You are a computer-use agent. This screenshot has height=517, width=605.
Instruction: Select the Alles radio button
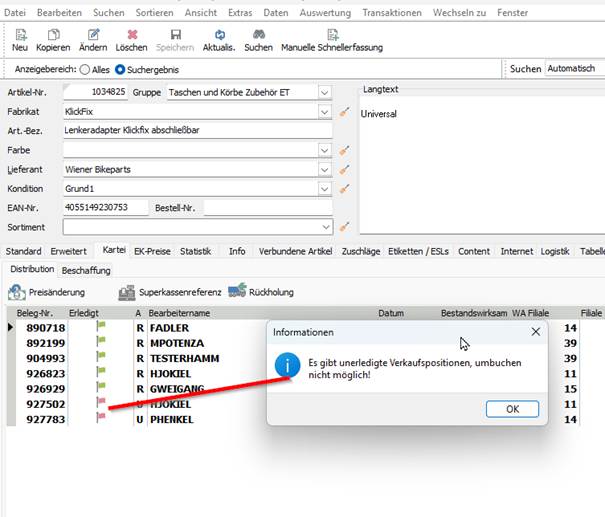point(85,70)
